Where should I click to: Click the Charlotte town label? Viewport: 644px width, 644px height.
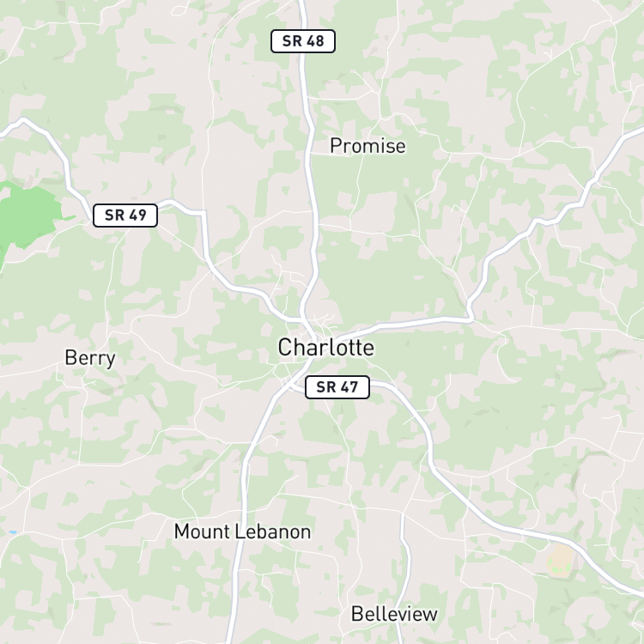326,348
